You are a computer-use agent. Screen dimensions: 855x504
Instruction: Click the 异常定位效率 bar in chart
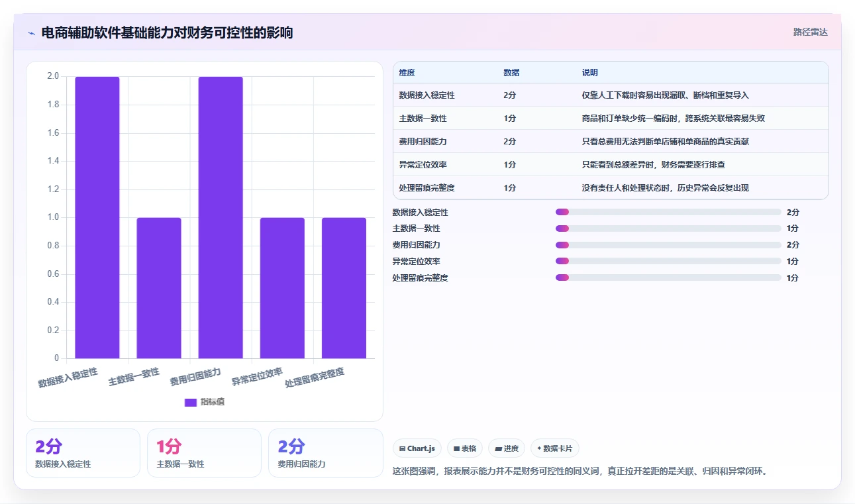(x=282, y=288)
